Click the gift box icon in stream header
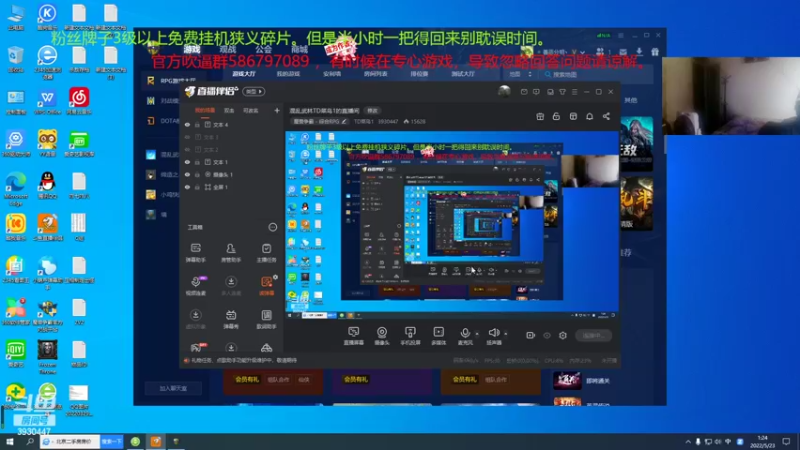800x450 pixels. tap(540, 116)
